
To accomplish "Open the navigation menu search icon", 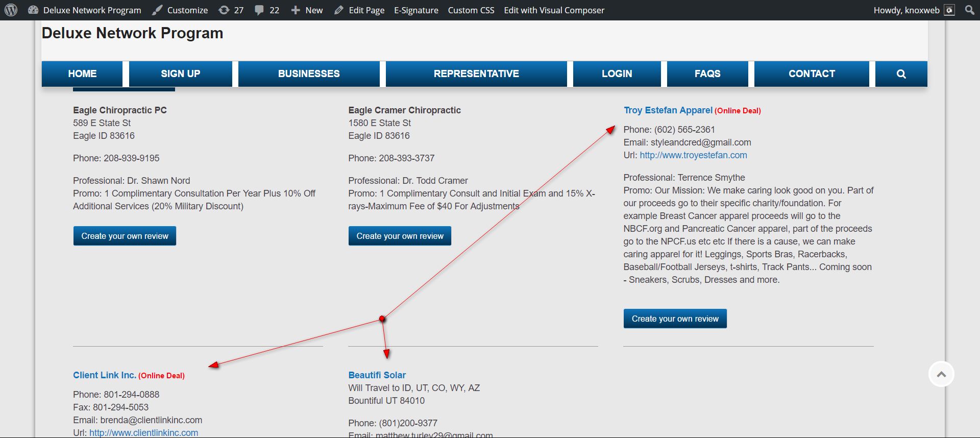I will tap(901, 74).
